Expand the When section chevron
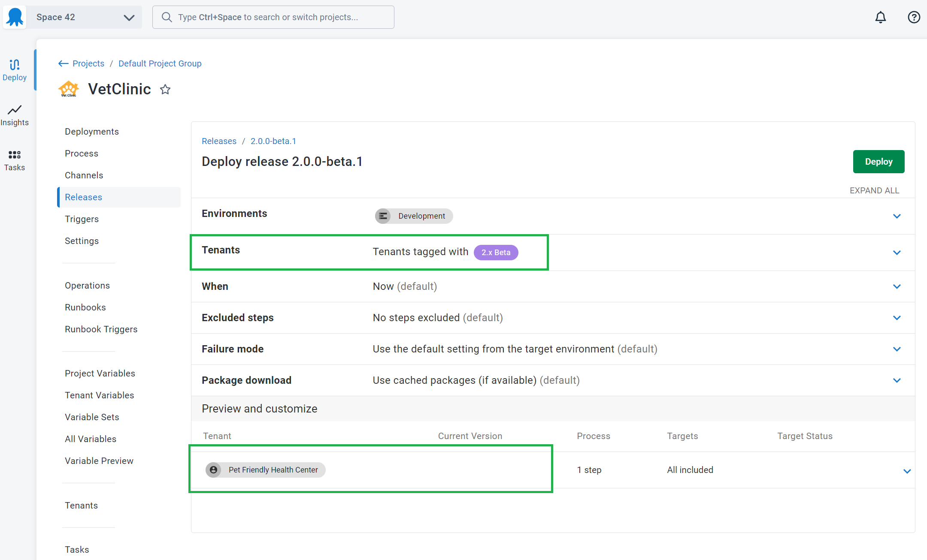 (x=897, y=286)
